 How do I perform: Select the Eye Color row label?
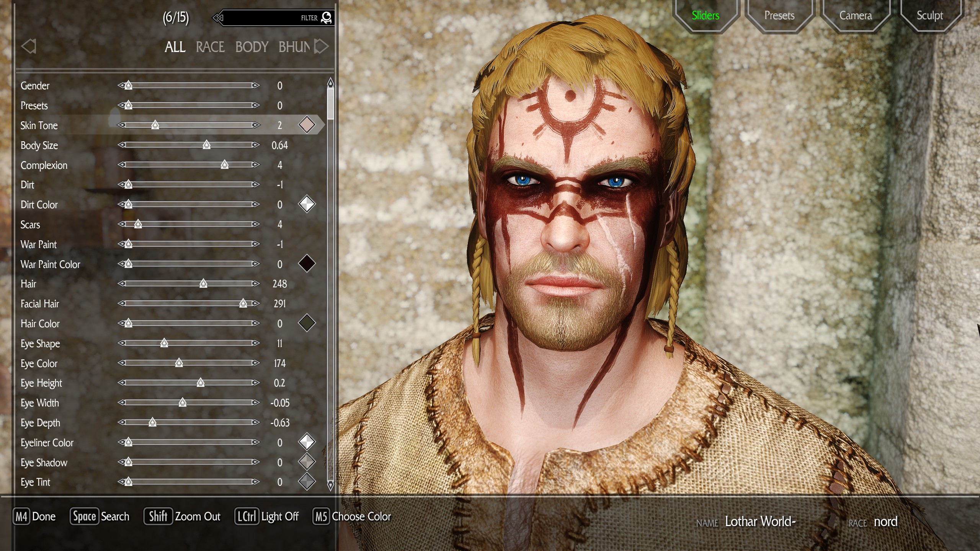pyautogui.click(x=39, y=364)
